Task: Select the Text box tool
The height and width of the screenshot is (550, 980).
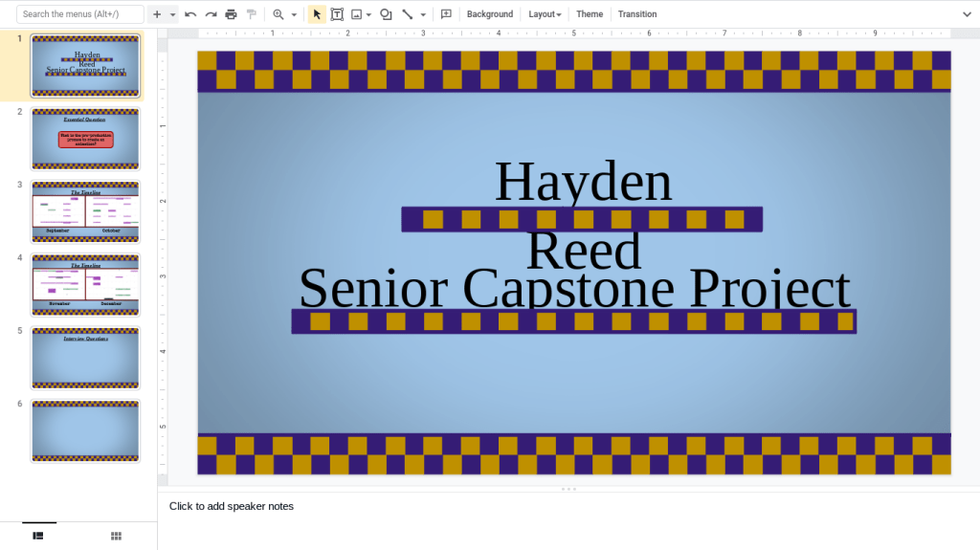Action: click(x=337, y=14)
